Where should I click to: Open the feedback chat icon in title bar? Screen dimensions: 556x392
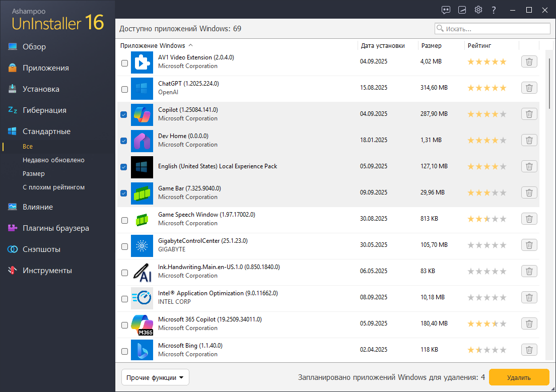point(446,10)
